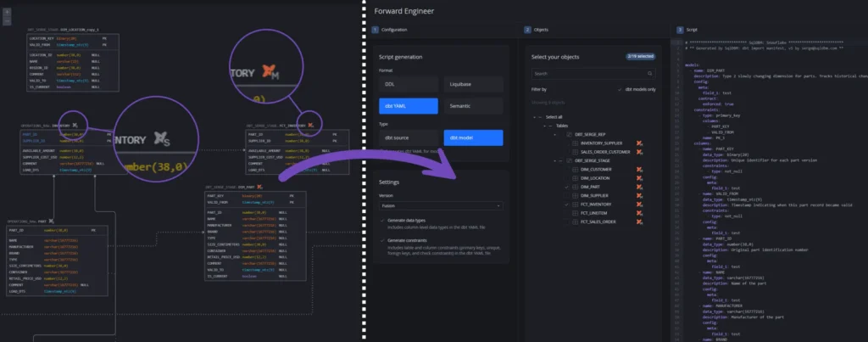
Task: Click dbt model icon beside FCT_SALES_ORDER
Action: (x=639, y=221)
